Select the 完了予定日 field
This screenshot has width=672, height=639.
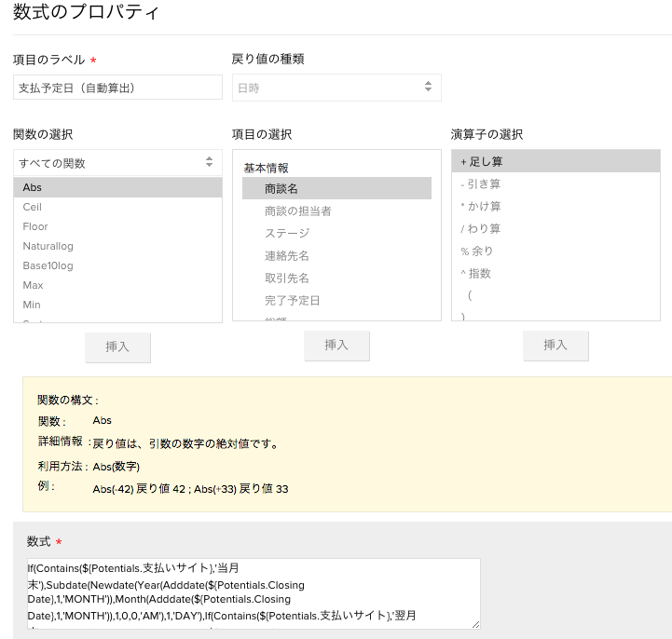coord(293,300)
